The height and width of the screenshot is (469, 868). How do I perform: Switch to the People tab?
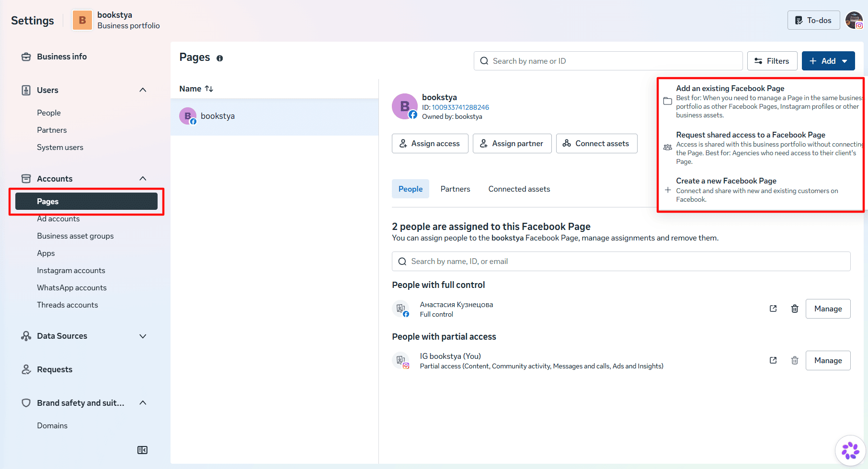(x=411, y=189)
